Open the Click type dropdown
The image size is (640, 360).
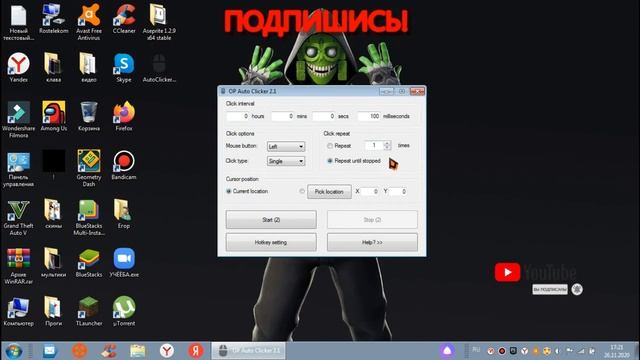coord(286,161)
